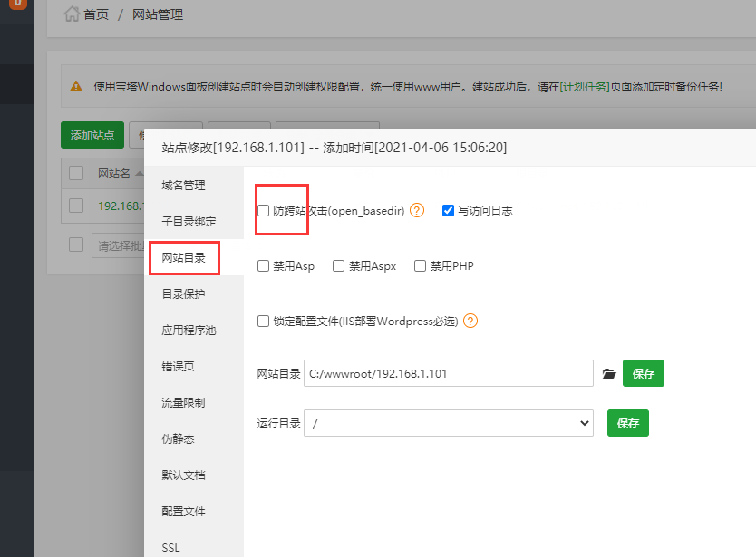Viewport: 756px width, 557px height.
Task: Open the 请选择批量 batch dropdown
Action: [118, 245]
